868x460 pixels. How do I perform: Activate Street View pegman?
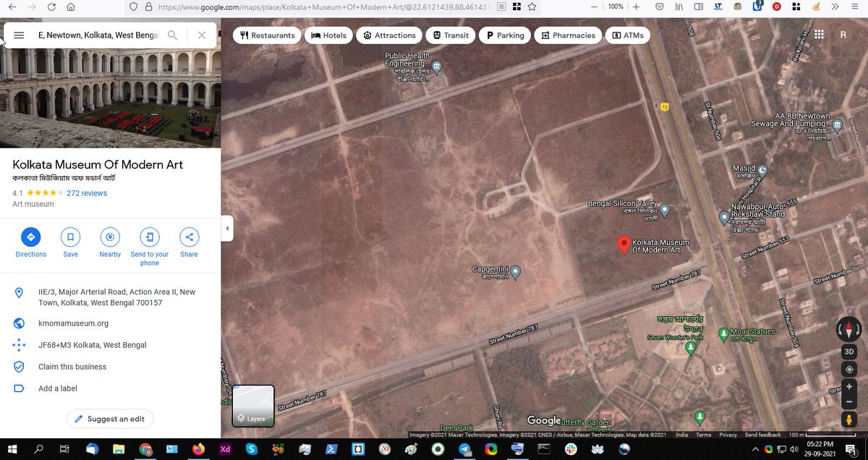tap(849, 420)
